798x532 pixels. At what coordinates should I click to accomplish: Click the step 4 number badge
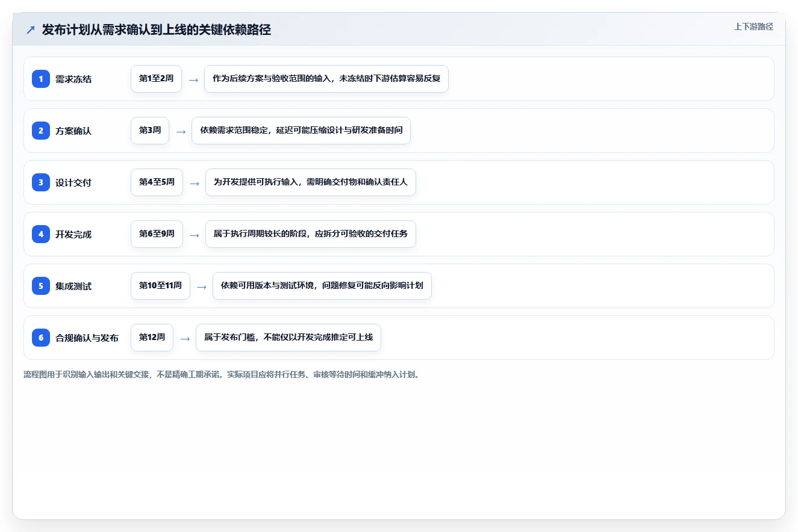[41, 234]
